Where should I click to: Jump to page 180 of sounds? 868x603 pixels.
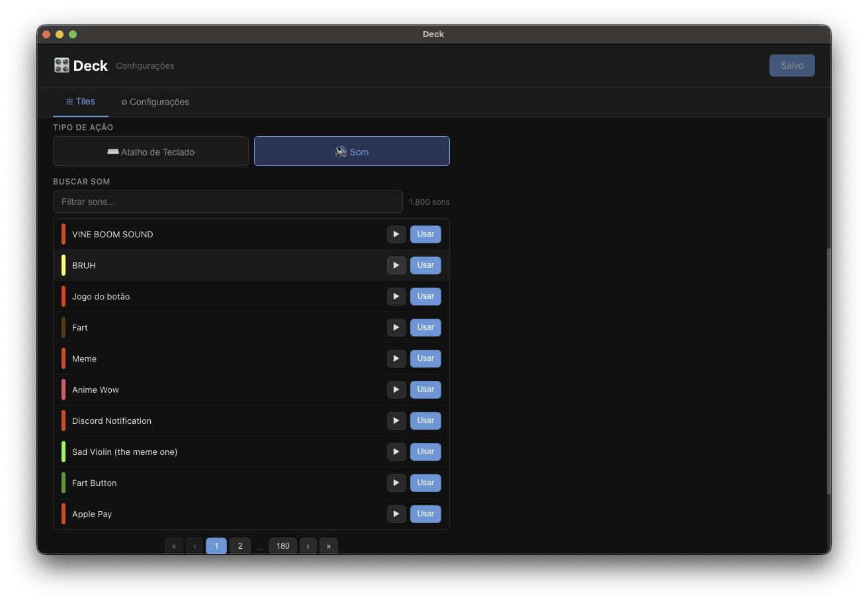tap(283, 545)
